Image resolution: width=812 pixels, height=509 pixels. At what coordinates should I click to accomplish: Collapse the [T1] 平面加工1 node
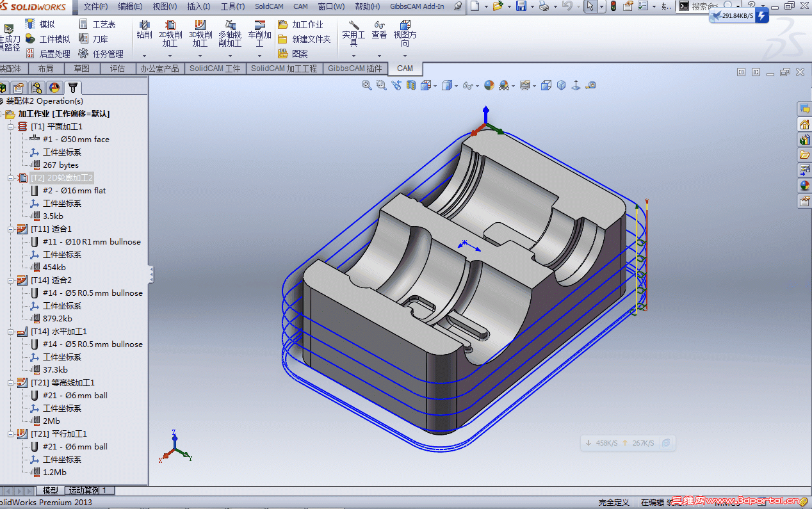click(10, 127)
